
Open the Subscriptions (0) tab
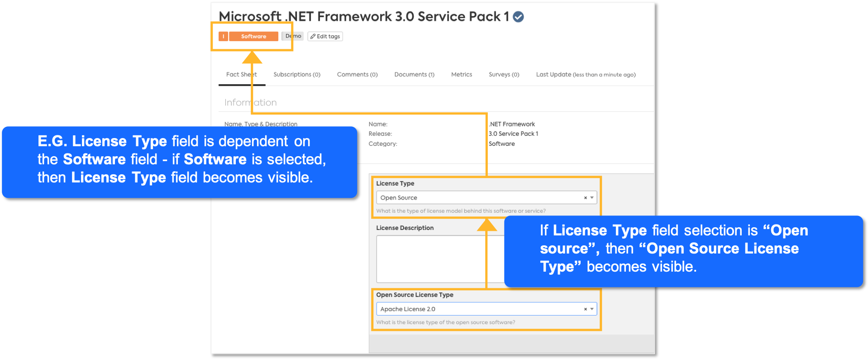[x=297, y=74]
